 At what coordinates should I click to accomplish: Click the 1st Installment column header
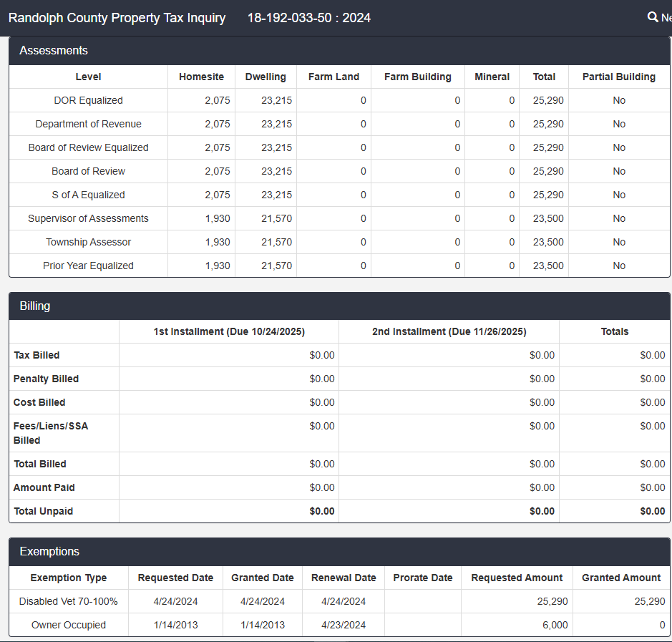click(229, 331)
